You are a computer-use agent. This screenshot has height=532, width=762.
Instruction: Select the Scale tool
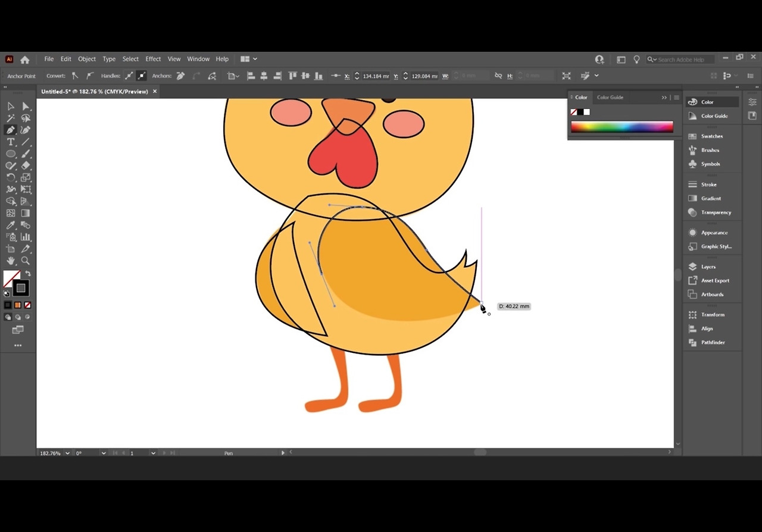click(26, 177)
